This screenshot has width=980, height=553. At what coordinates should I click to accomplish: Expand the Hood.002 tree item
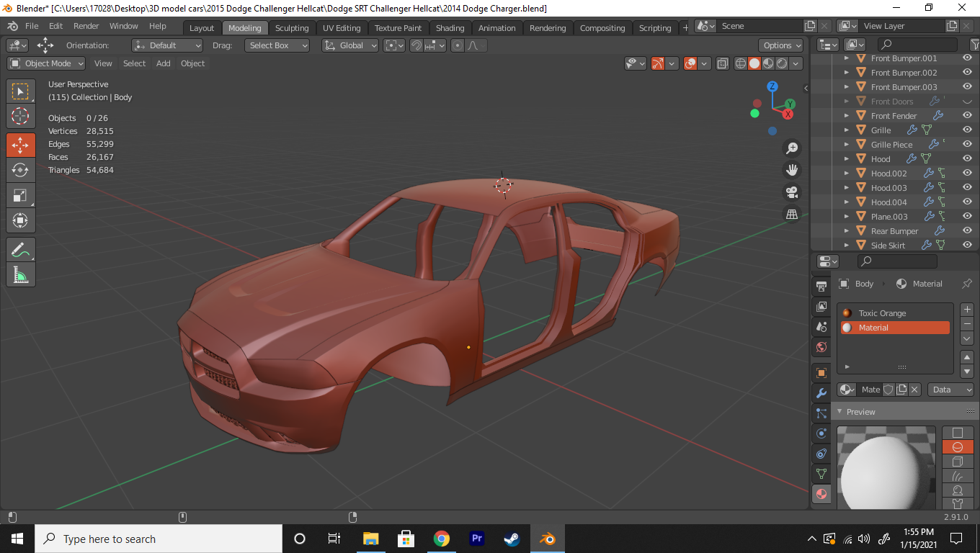tap(847, 174)
